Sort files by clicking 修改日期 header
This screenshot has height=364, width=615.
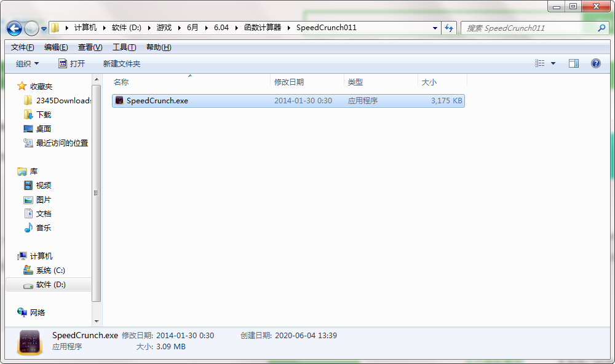pos(289,81)
